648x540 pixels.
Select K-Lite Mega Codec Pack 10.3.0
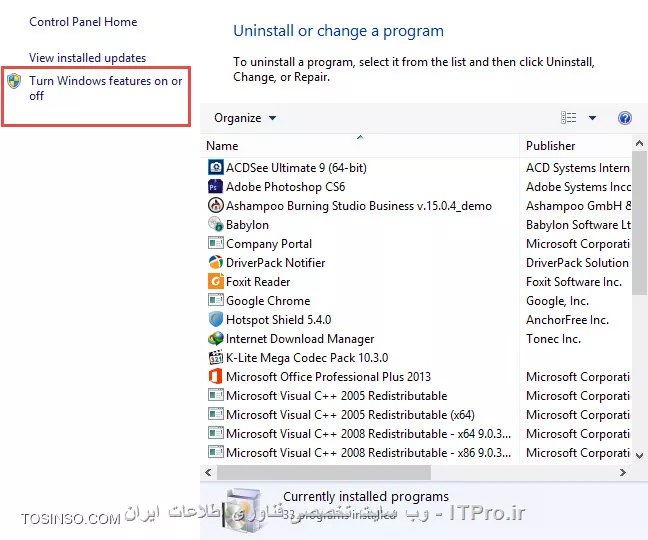(x=307, y=358)
